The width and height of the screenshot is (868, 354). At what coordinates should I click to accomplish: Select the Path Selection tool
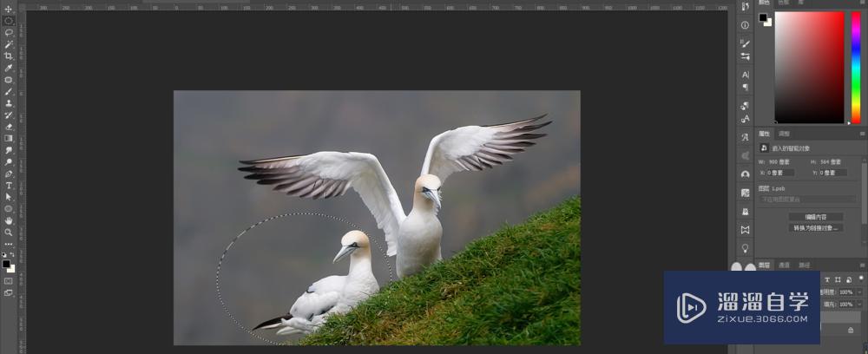tap(9, 197)
